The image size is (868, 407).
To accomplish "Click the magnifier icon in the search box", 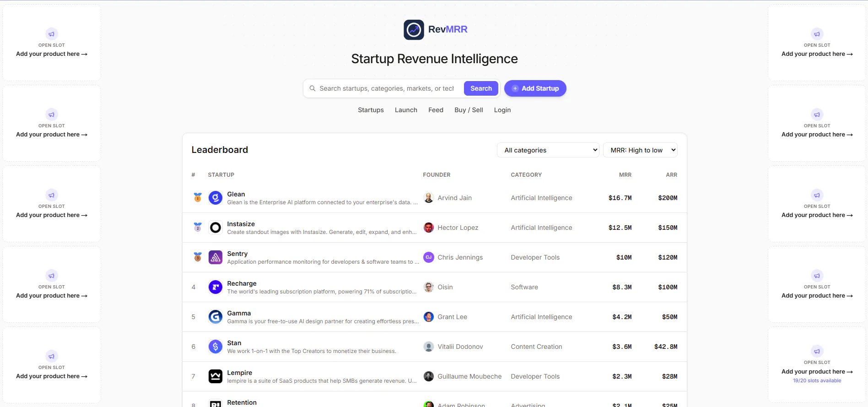I will (313, 88).
